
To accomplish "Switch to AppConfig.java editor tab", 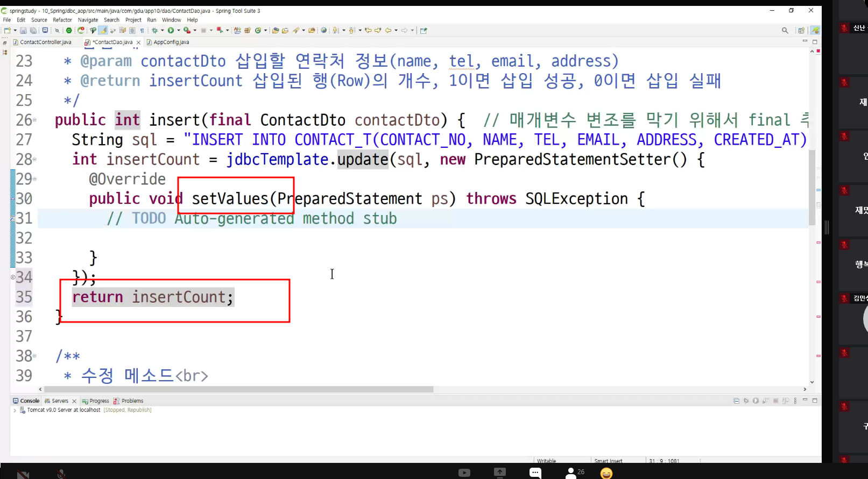I will click(x=171, y=42).
